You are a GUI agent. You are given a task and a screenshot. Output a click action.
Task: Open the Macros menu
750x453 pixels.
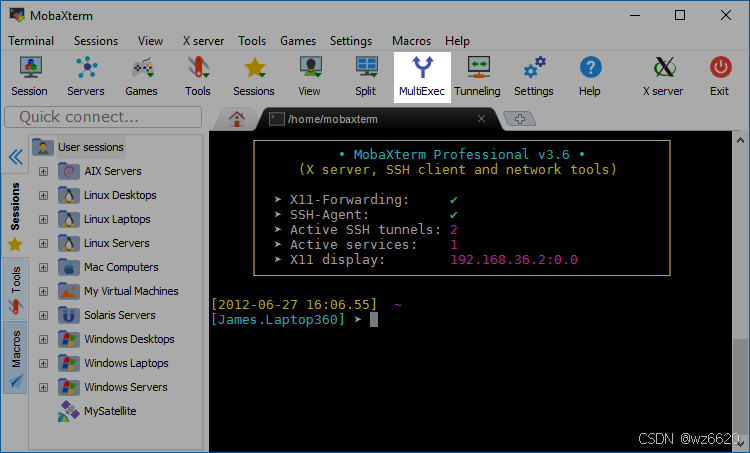[411, 41]
